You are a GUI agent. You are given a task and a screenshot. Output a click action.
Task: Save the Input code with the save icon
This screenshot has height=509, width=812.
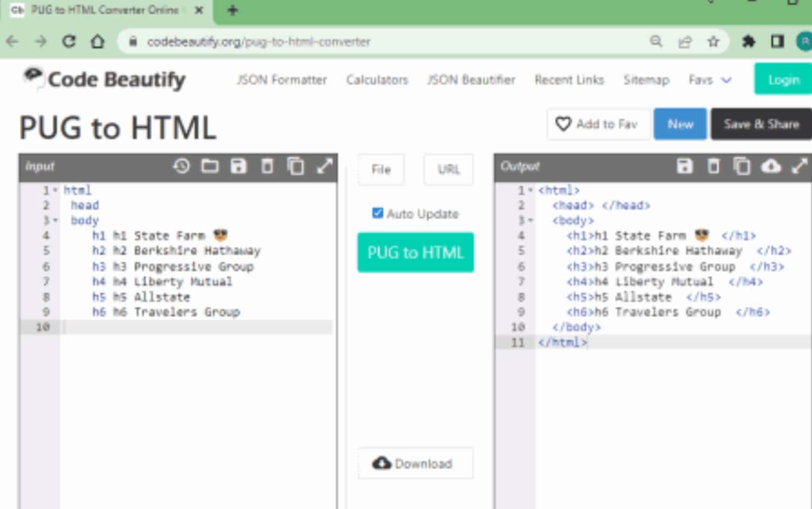point(239,167)
